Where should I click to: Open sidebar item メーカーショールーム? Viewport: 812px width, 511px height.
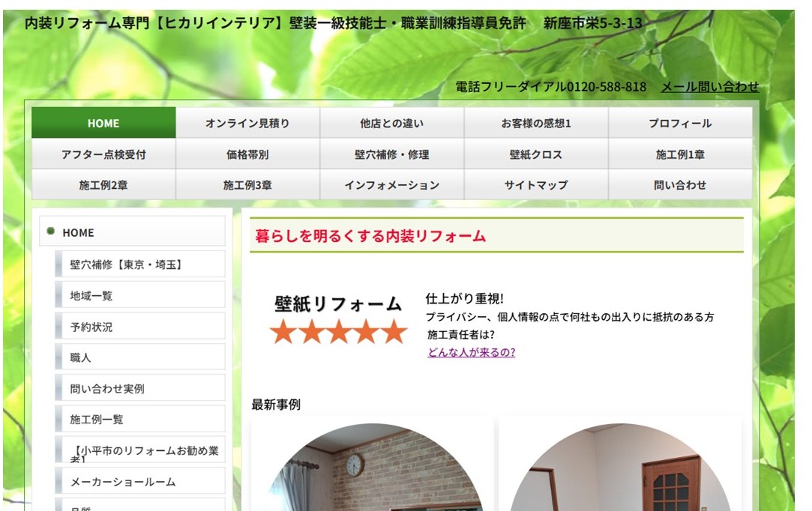click(139, 482)
